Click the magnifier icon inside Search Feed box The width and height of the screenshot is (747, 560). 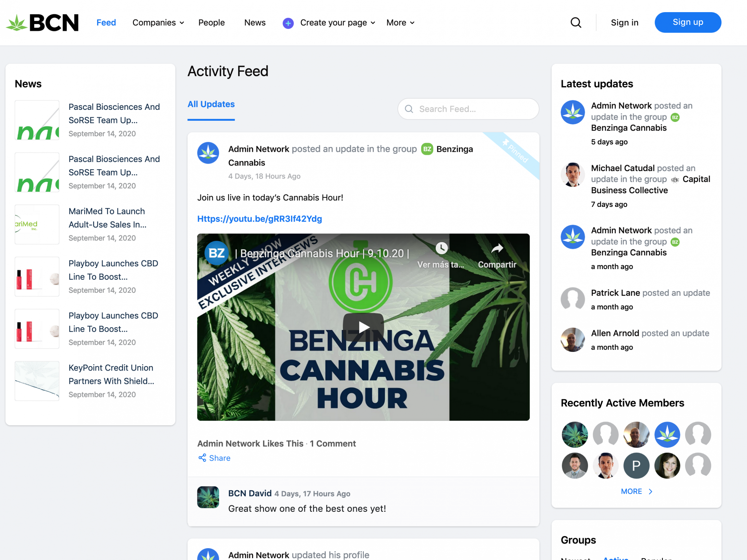point(409,109)
